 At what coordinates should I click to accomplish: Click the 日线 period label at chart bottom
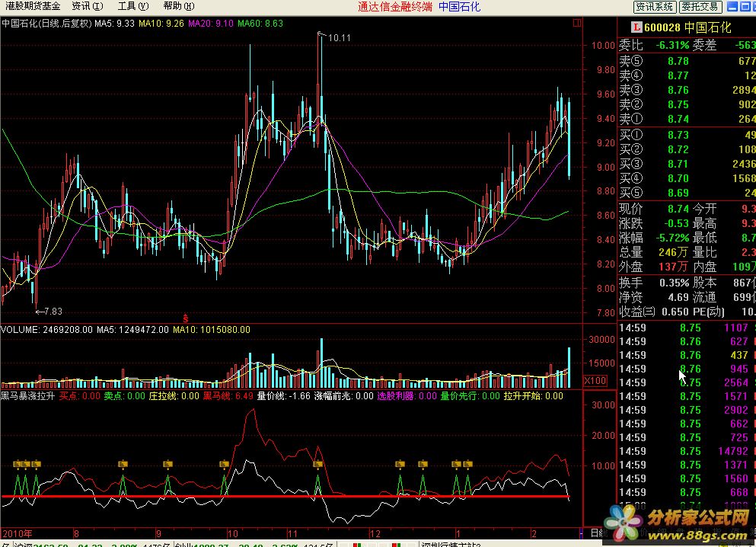tap(596, 533)
